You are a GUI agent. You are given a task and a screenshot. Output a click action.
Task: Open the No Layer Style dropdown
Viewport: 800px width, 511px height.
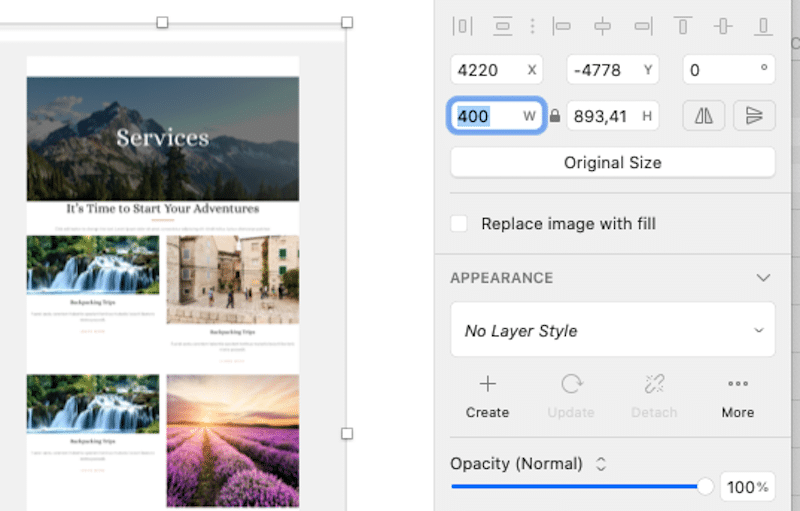click(x=613, y=330)
